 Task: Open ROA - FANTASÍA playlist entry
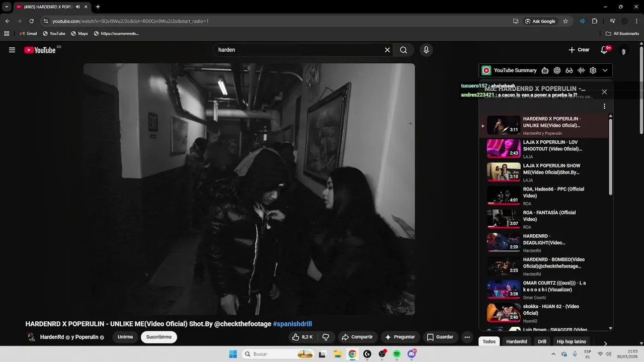pyautogui.click(x=544, y=219)
